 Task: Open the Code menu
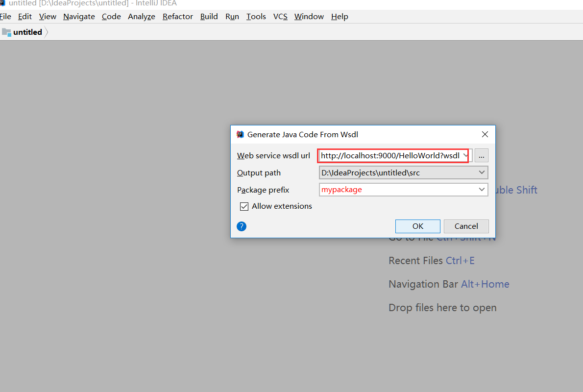(x=111, y=16)
